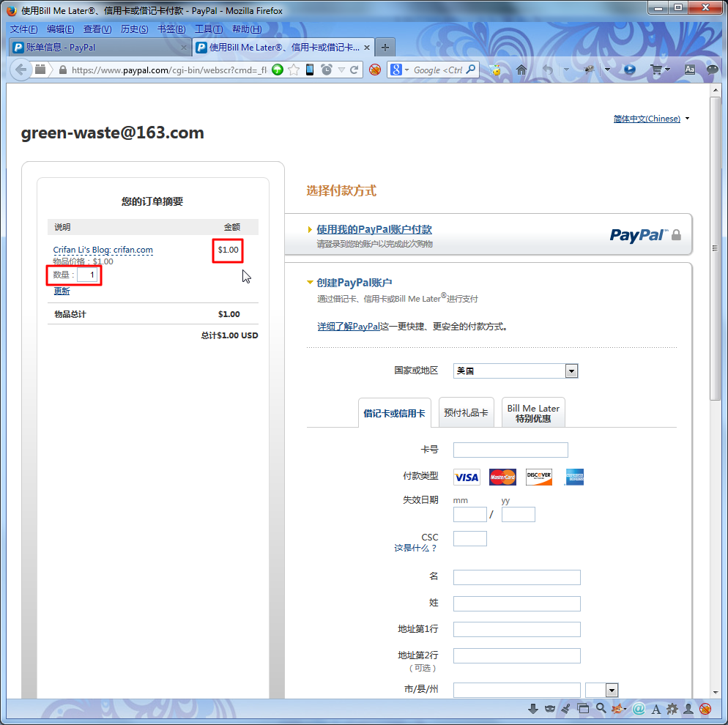
Task: Click the green circle icon in address bar
Action: [x=278, y=70]
